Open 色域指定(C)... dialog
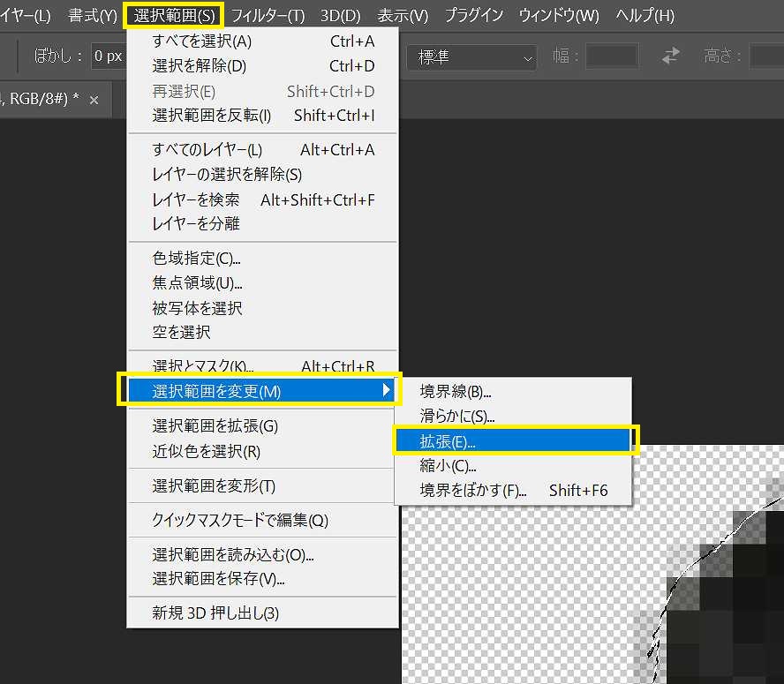784x684 pixels. tap(263, 258)
